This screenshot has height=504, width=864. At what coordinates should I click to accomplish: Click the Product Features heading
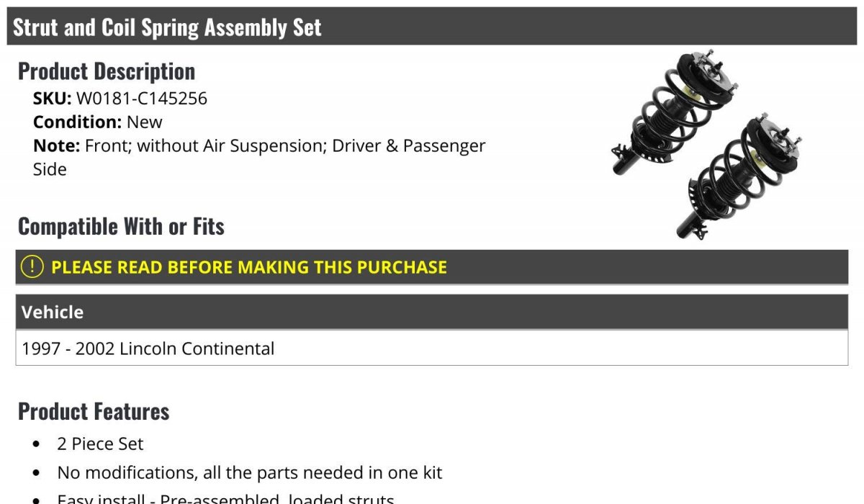coord(94,411)
